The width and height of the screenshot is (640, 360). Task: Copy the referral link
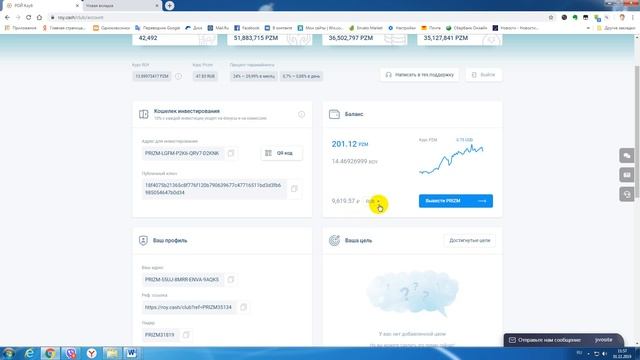click(243, 307)
